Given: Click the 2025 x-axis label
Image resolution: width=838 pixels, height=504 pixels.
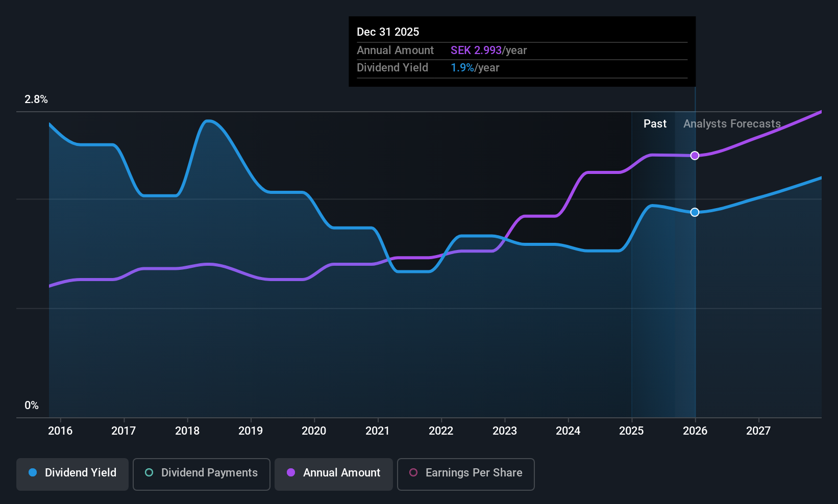Looking at the screenshot, I should click(x=631, y=431).
